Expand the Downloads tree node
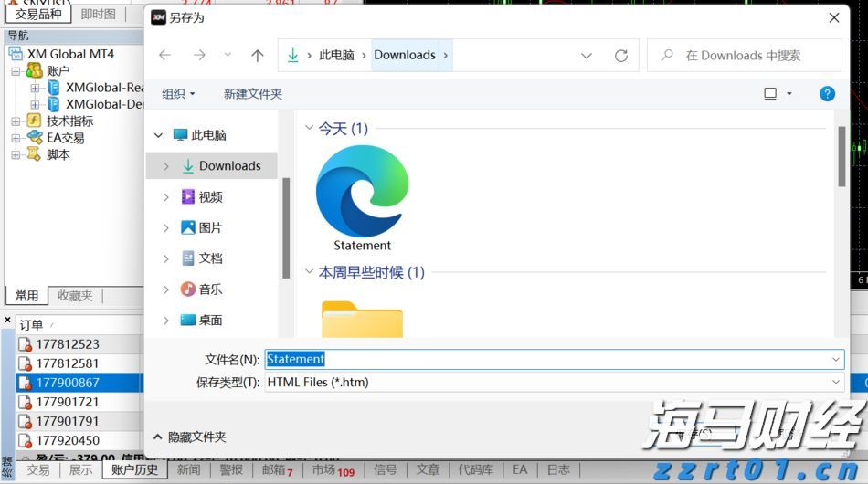The height and width of the screenshot is (484, 868). click(x=166, y=166)
